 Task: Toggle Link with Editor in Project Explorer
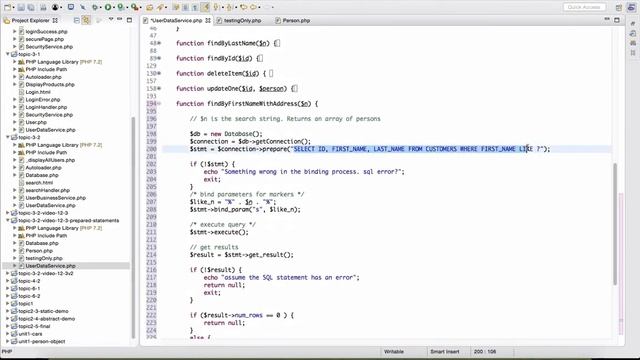tap(86, 20)
